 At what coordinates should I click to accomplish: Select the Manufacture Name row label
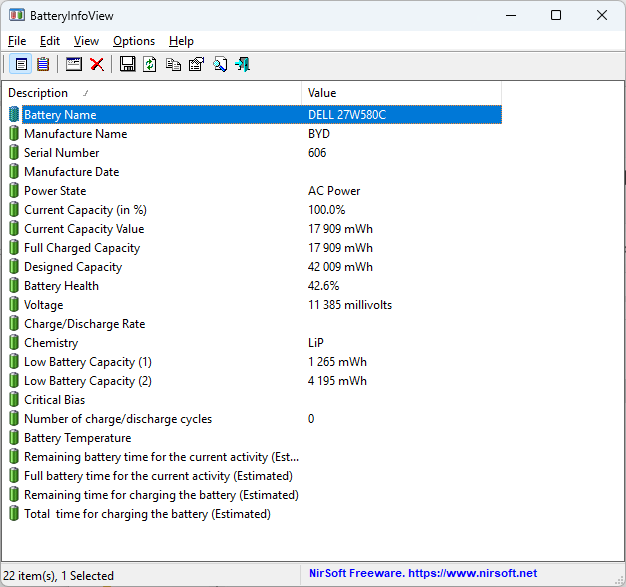tap(75, 134)
